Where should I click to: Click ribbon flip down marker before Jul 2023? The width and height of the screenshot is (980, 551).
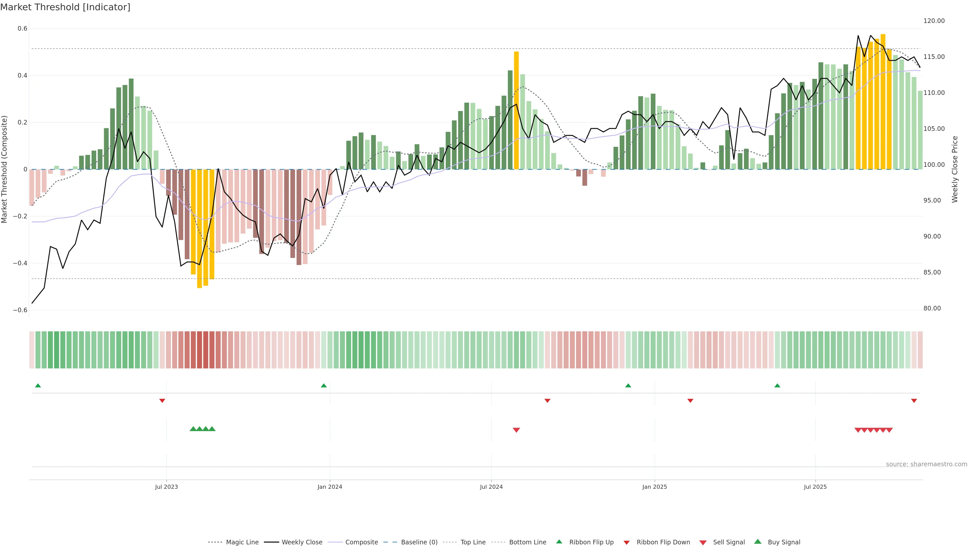pos(162,401)
